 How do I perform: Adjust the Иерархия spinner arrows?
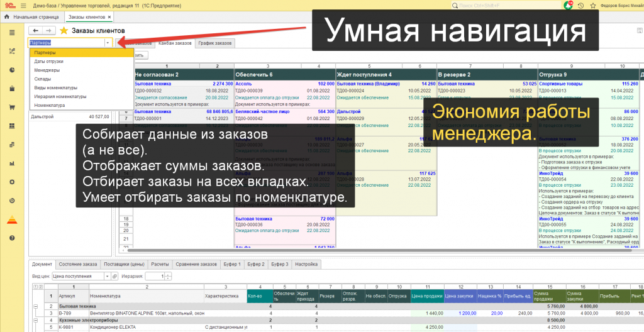[x=168, y=276]
